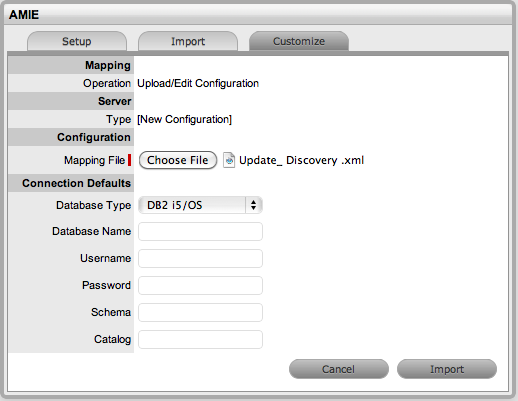The height and width of the screenshot is (401, 518).
Task: Click the Mapping File label
Action: [95, 160]
